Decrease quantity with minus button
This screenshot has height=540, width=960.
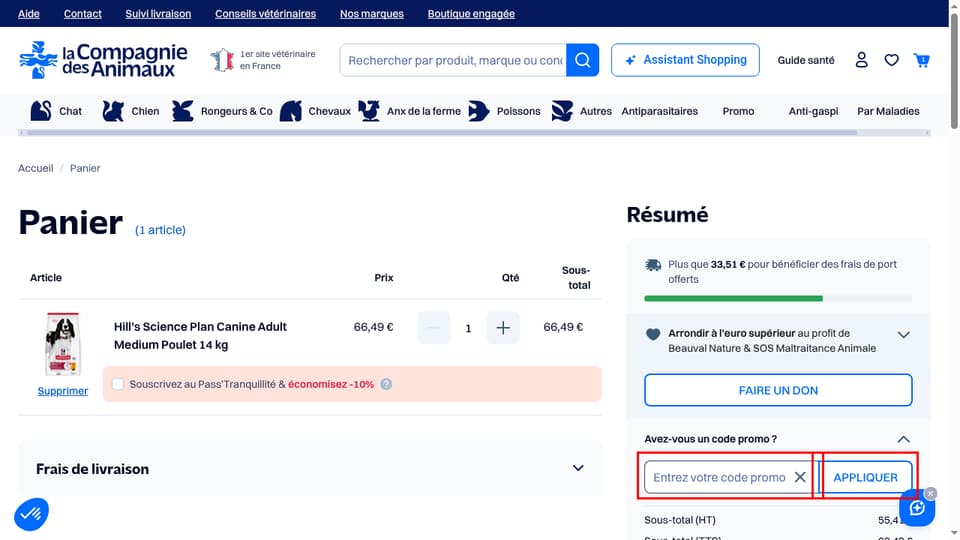433,328
